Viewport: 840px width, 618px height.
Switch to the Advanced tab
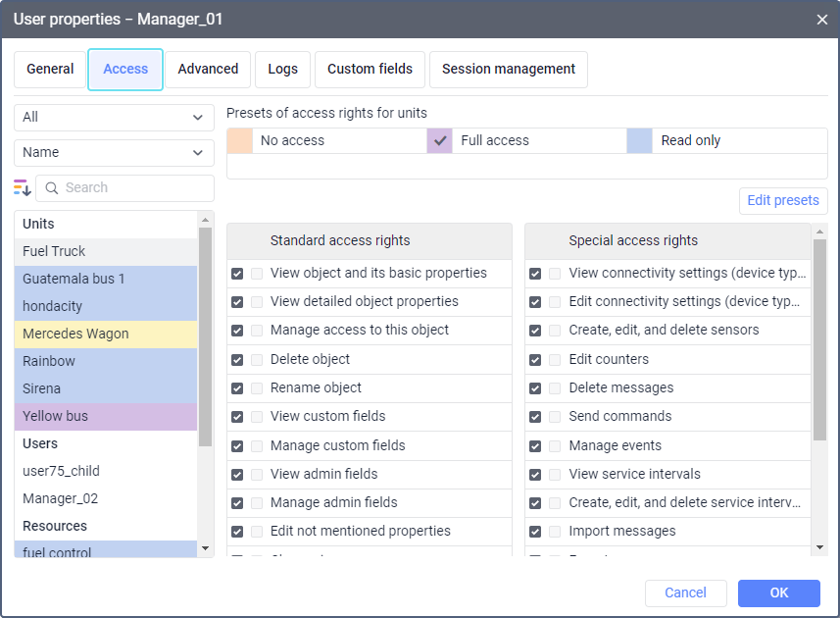208,69
